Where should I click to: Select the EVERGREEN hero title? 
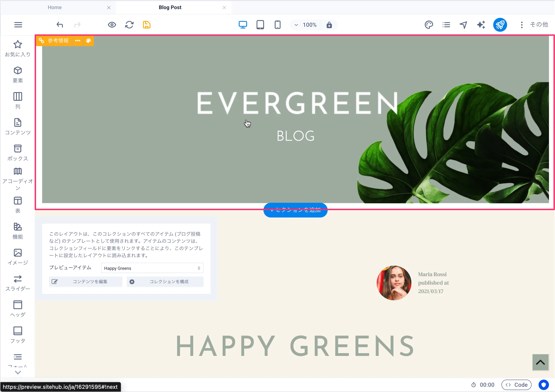(x=297, y=103)
